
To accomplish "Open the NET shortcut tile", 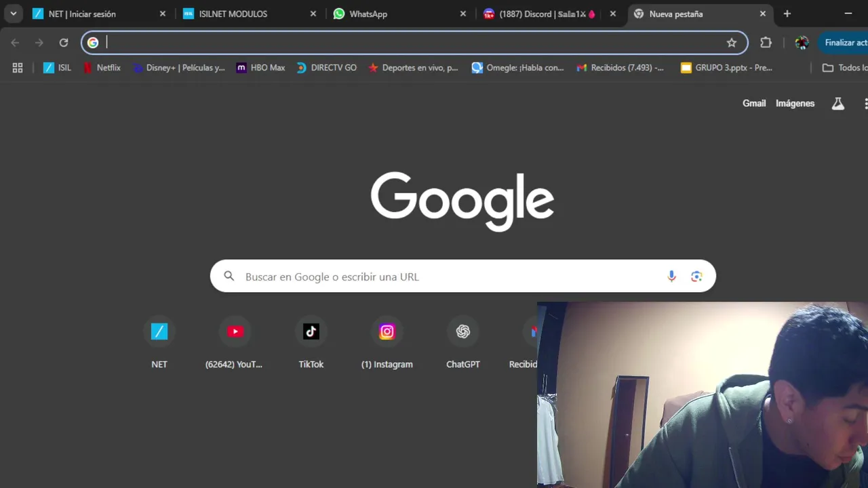I will 159,342.
